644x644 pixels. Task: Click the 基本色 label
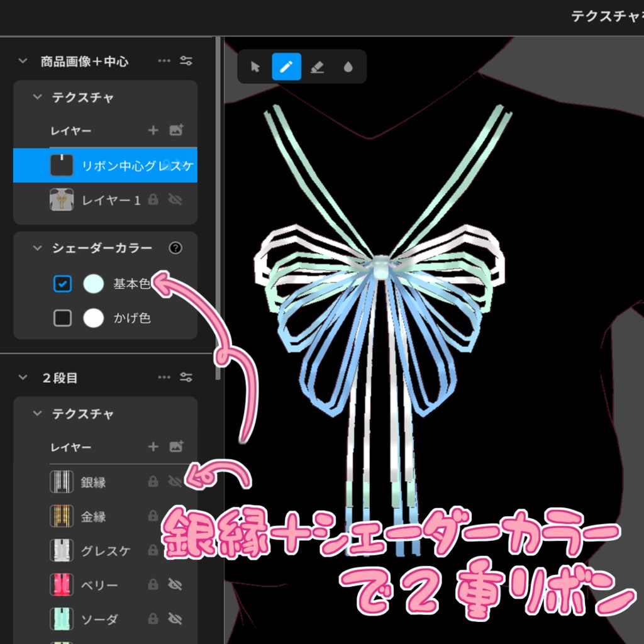(132, 284)
